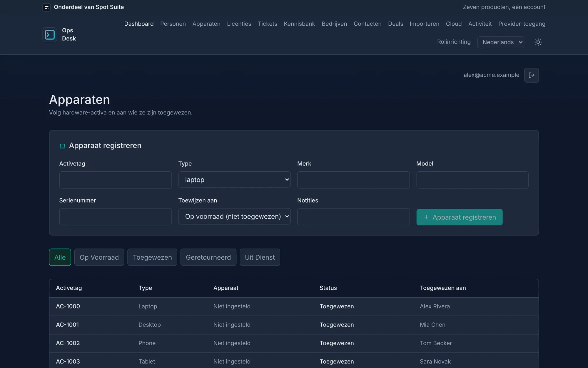Click the Rolinrichting link
This screenshot has width=588, height=368.
click(x=454, y=42)
